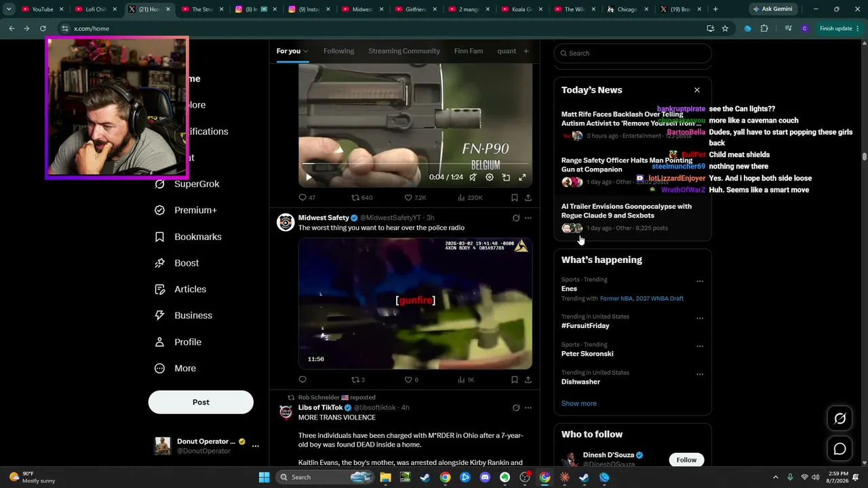The height and width of the screenshot is (488, 868).
Task: Expand the More menu in sidebar
Action: pos(175,368)
